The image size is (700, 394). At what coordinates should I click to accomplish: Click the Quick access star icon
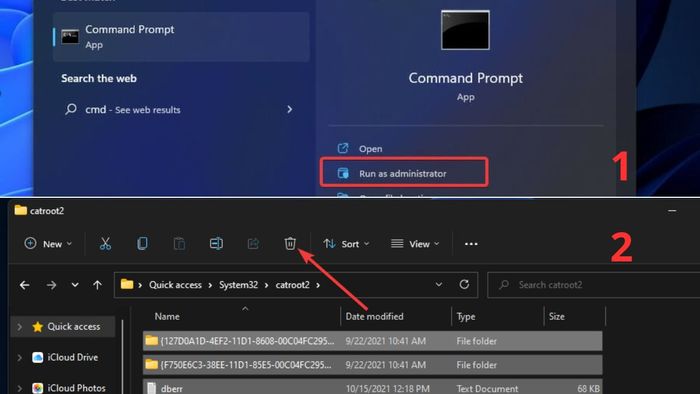[38, 327]
